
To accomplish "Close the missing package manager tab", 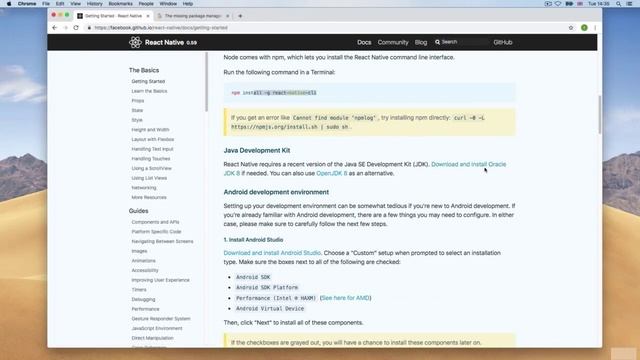I will [227, 16].
